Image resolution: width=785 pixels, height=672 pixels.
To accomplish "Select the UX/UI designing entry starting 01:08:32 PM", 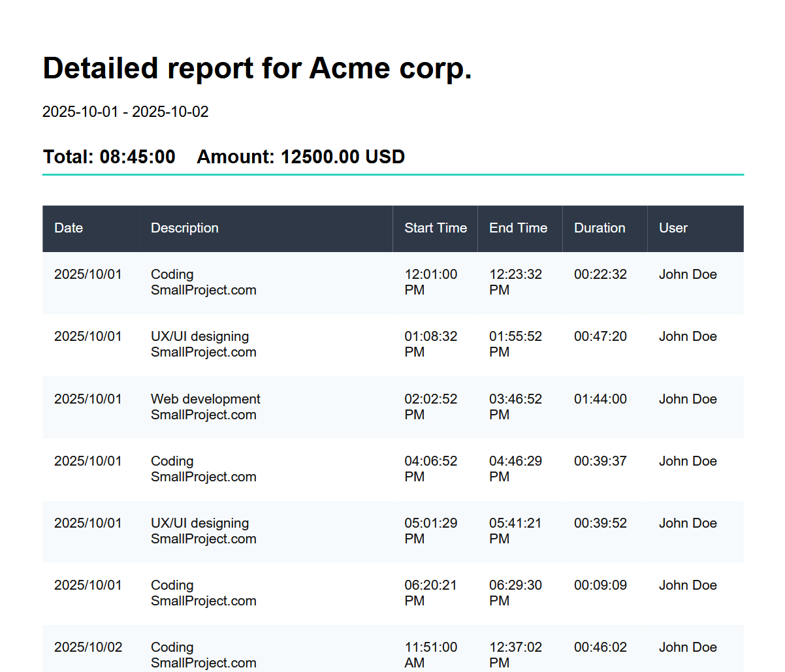I will pos(200,344).
